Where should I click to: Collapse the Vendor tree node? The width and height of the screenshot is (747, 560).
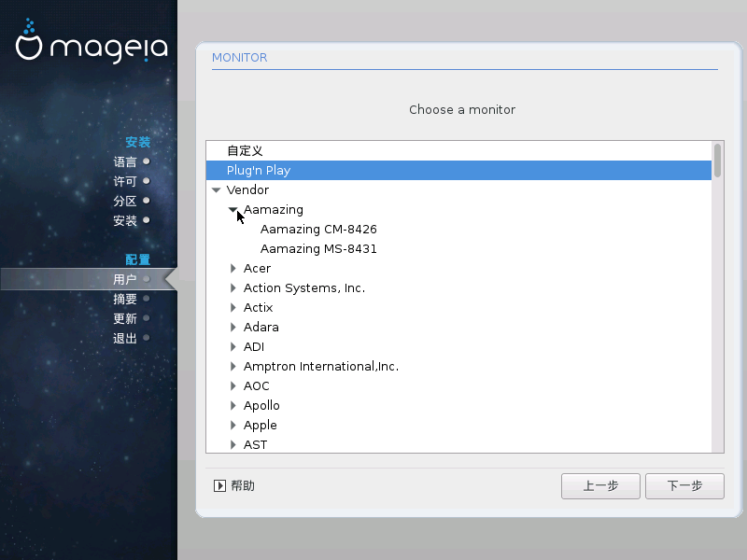click(217, 190)
